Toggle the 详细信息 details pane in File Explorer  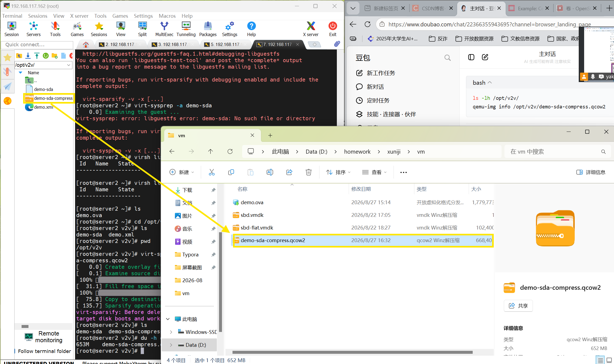click(591, 172)
